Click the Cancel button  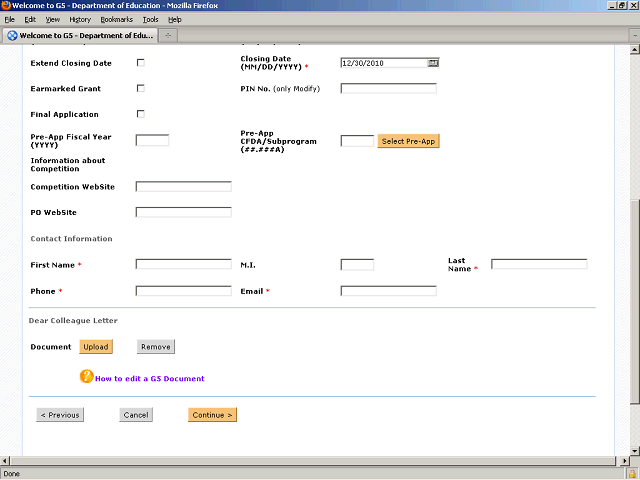coord(136,415)
